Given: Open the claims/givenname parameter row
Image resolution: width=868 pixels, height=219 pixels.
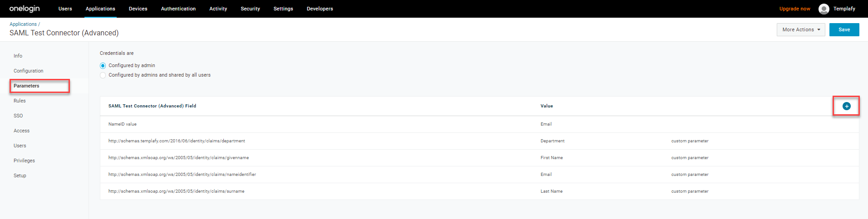Looking at the screenshot, I should click(x=479, y=158).
